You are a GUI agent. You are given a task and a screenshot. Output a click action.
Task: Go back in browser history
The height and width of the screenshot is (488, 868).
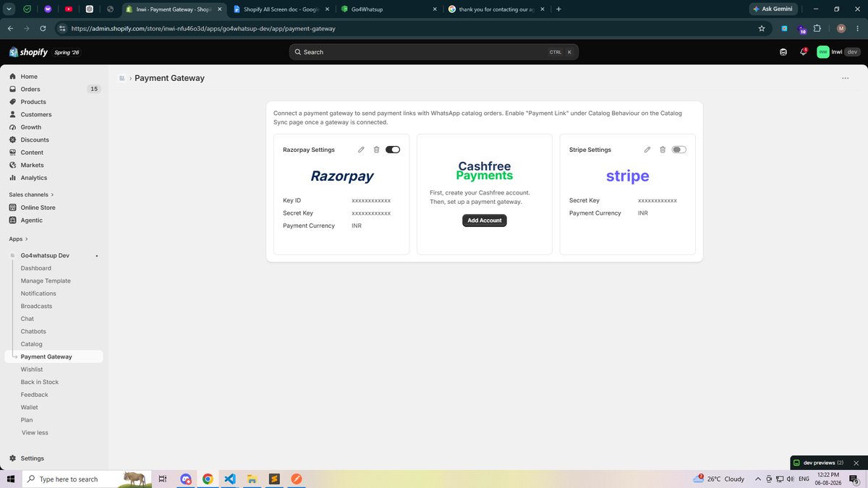[x=10, y=29]
